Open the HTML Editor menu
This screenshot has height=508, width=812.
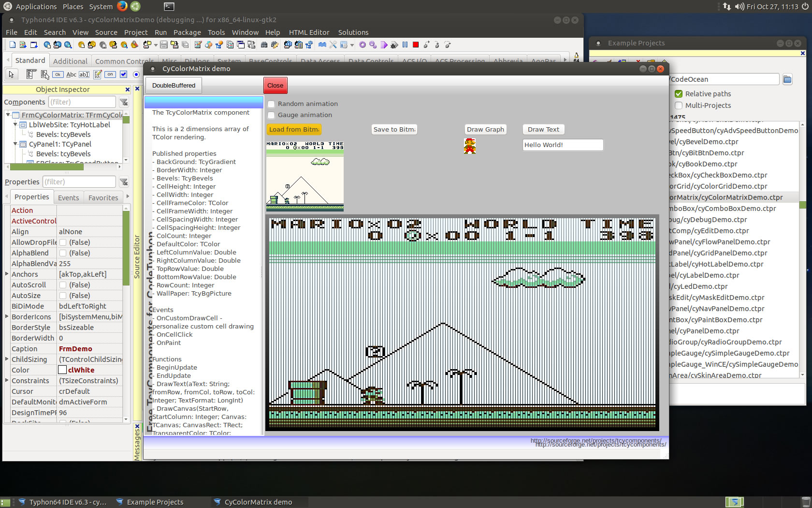(309, 32)
